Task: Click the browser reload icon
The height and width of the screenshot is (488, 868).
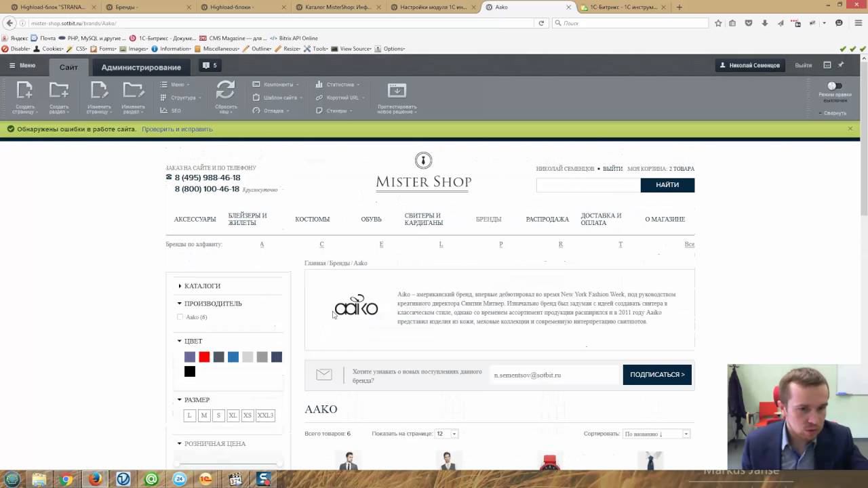Action: click(541, 23)
